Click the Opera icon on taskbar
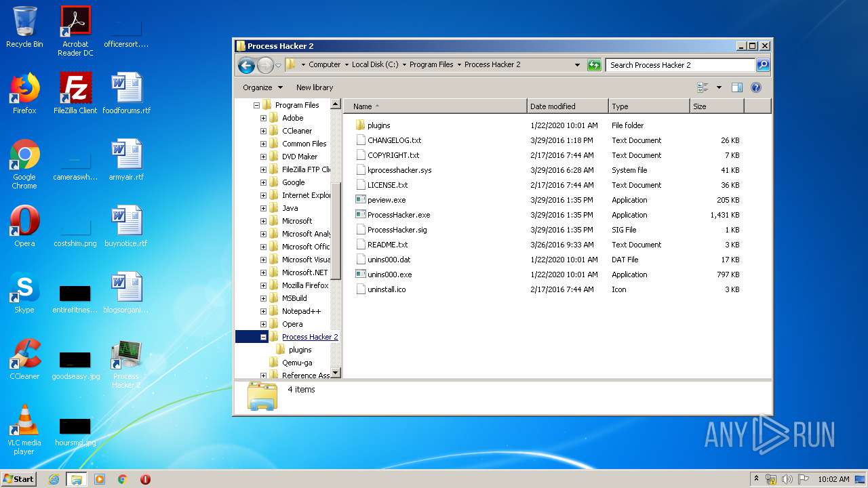The width and height of the screenshot is (868, 488). [145, 479]
